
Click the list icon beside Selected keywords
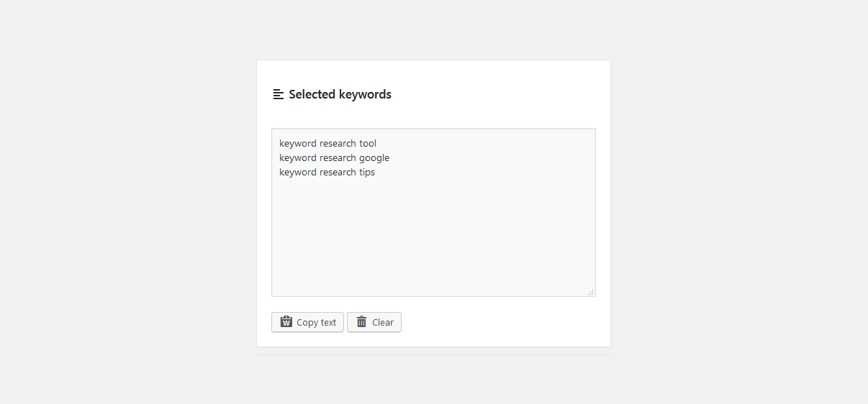coord(278,94)
